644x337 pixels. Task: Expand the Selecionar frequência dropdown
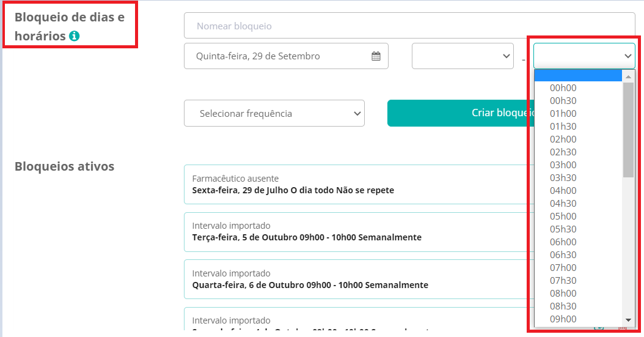tap(274, 114)
